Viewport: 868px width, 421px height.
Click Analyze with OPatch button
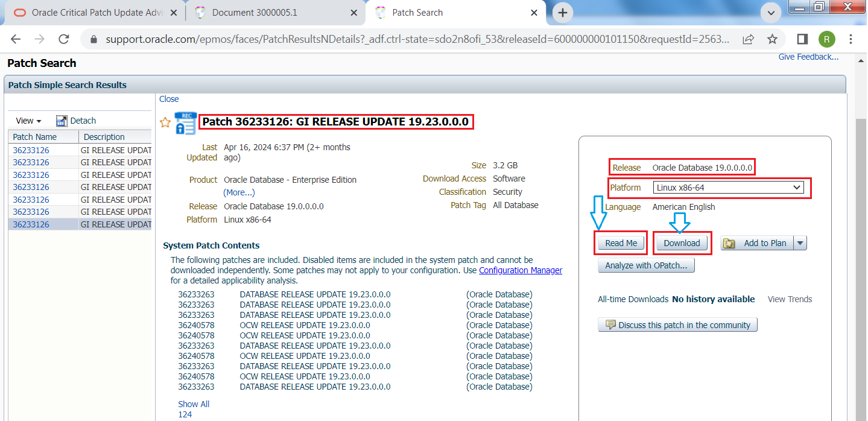tap(646, 265)
